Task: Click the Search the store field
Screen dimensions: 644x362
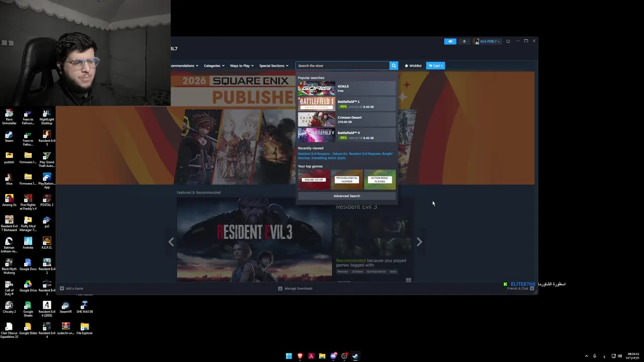Action: (343, 65)
